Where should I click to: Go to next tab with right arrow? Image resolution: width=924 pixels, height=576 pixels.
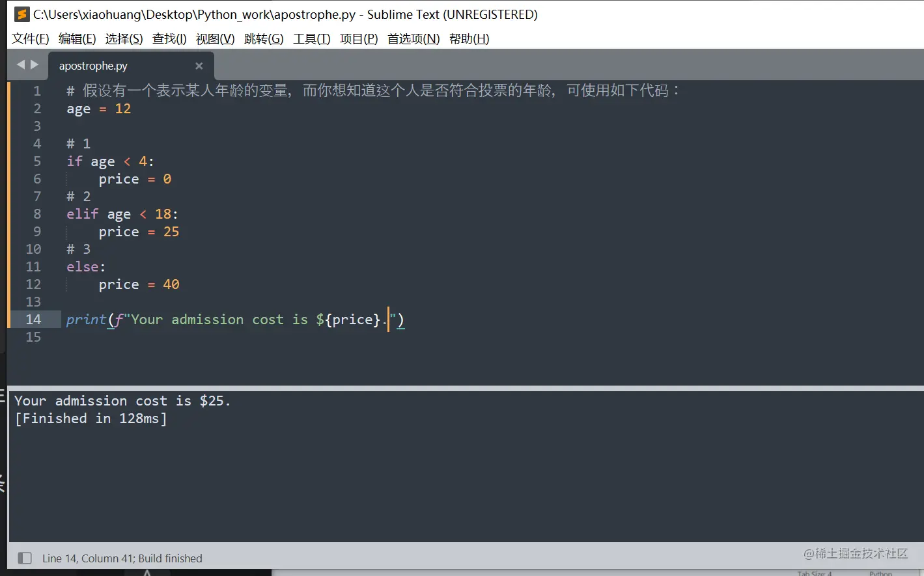35,64
